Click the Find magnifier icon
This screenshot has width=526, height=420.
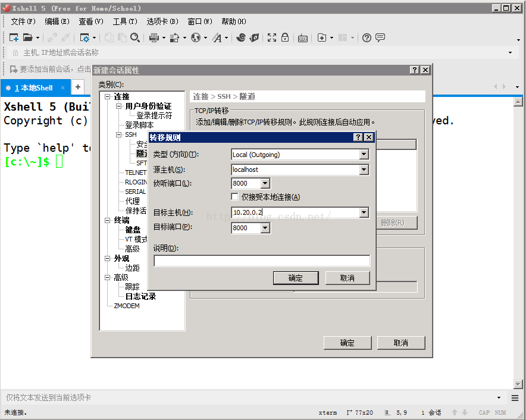tap(135, 37)
